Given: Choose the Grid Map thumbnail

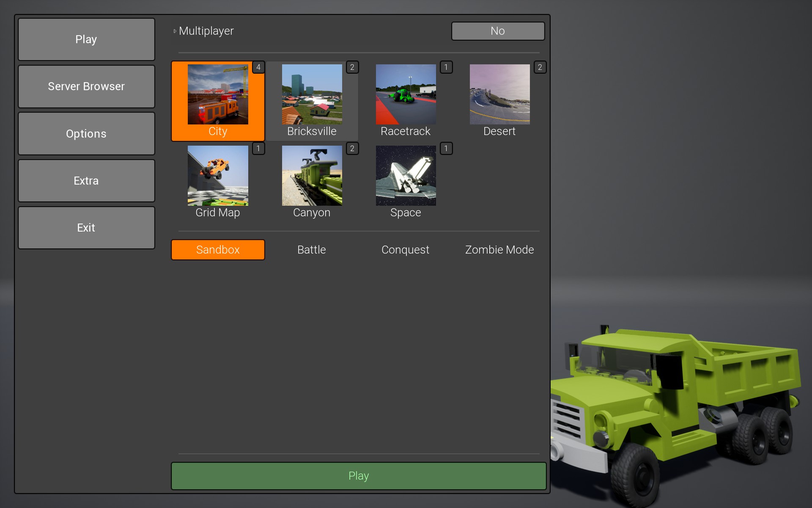Looking at the screenshot, I should click(x=218, y=176).
